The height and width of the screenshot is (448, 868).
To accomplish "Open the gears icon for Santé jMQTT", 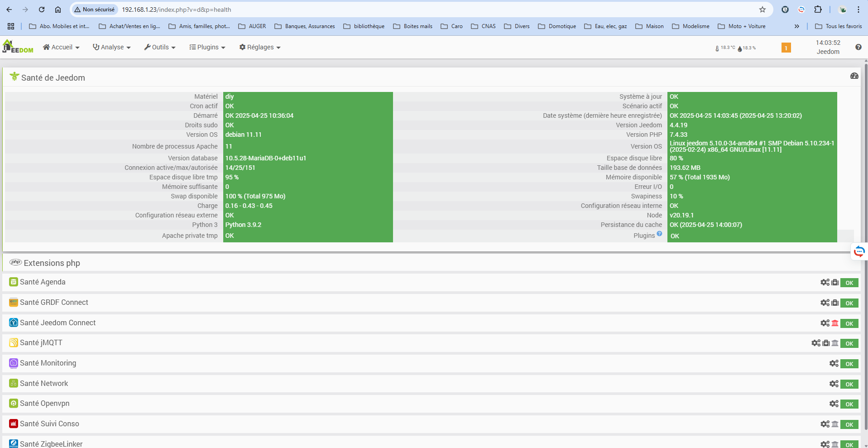I will (x=816, y=343).
